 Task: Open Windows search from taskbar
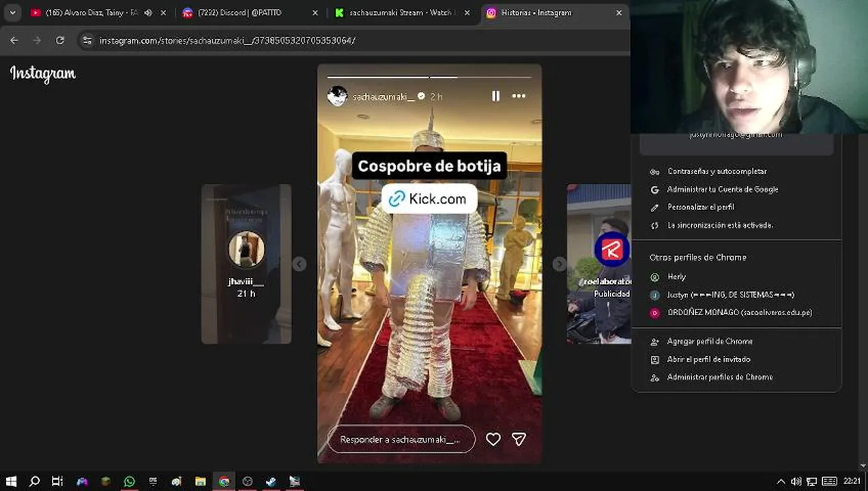(x=35, y=481)
